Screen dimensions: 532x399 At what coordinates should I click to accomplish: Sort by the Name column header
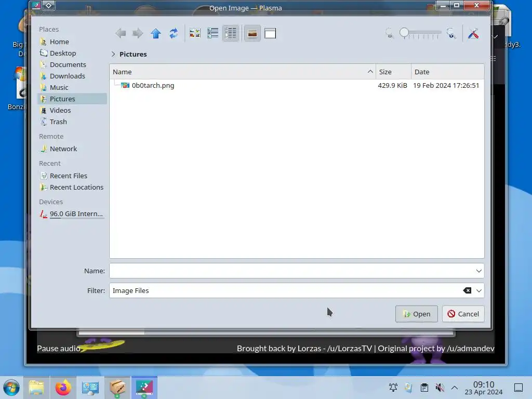243,72
